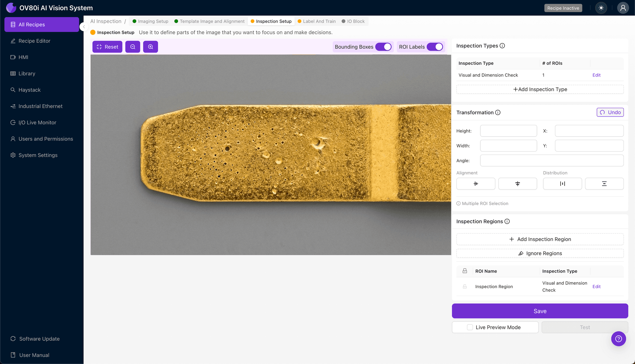Toggle the ROI Labels switch
The image size is (635, 364).
[x=435, y=47]
